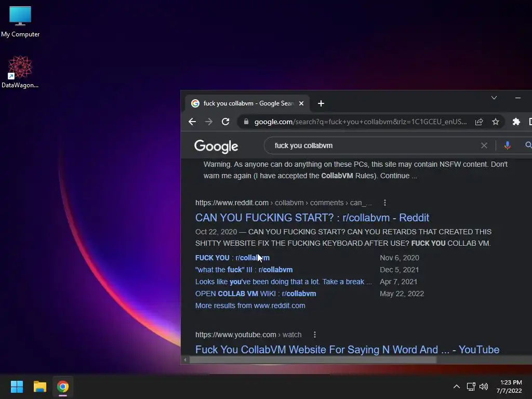Click horizontal scrollbar left arrow
532x399 pixels.
185,360
